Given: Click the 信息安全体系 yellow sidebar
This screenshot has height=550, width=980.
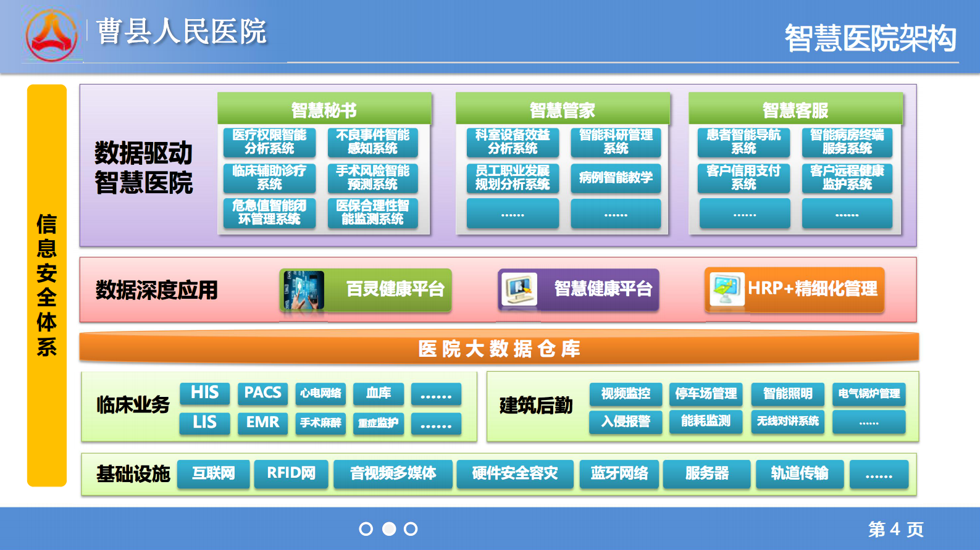Looking at the screenshot, I should tap(47, 285).
